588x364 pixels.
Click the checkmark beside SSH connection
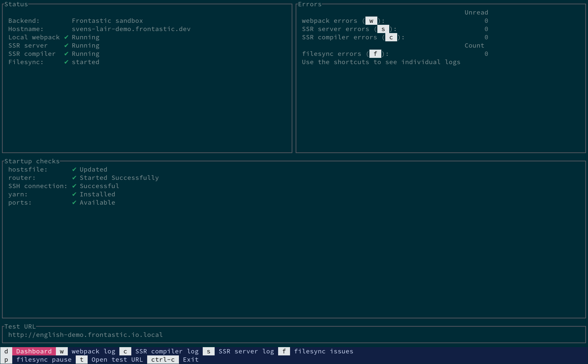point(74,186)
